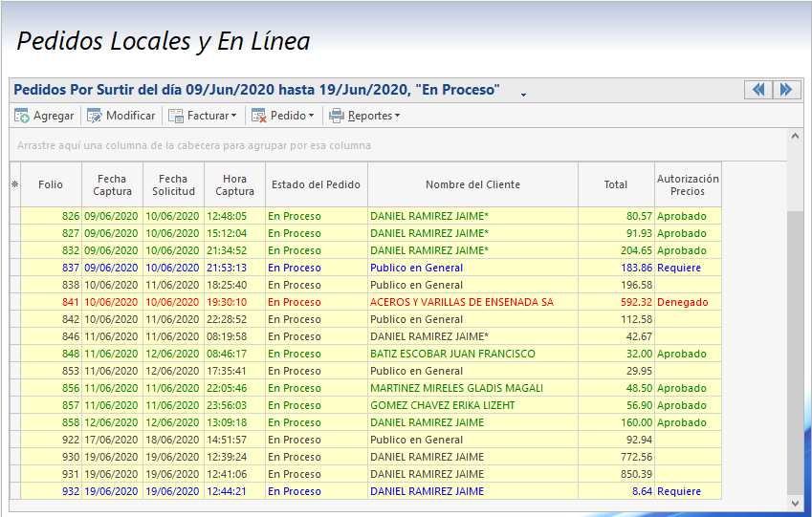The width and height of the screenshot is (812, 517).
Task: Sort by Nombre del Cliente column
Action: (472, 184)
